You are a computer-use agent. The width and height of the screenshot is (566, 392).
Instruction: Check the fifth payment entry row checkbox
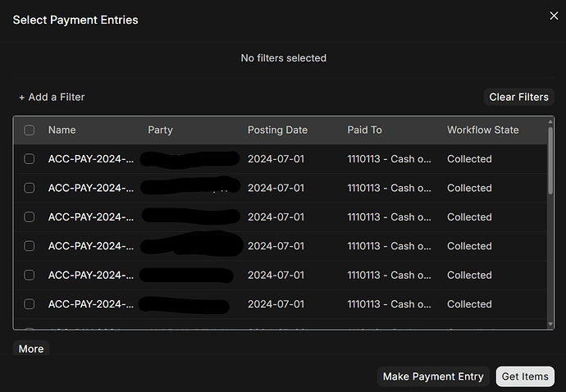point(30,275)
